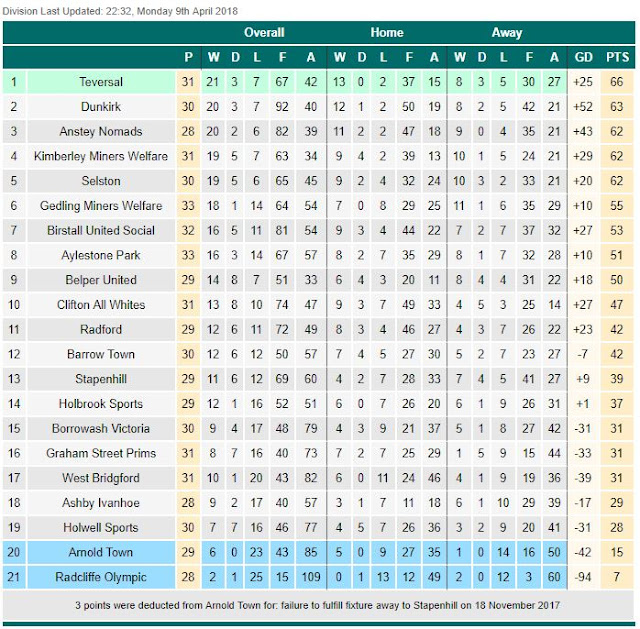Click Teversal's 66 points cell

tap(617, 82)
